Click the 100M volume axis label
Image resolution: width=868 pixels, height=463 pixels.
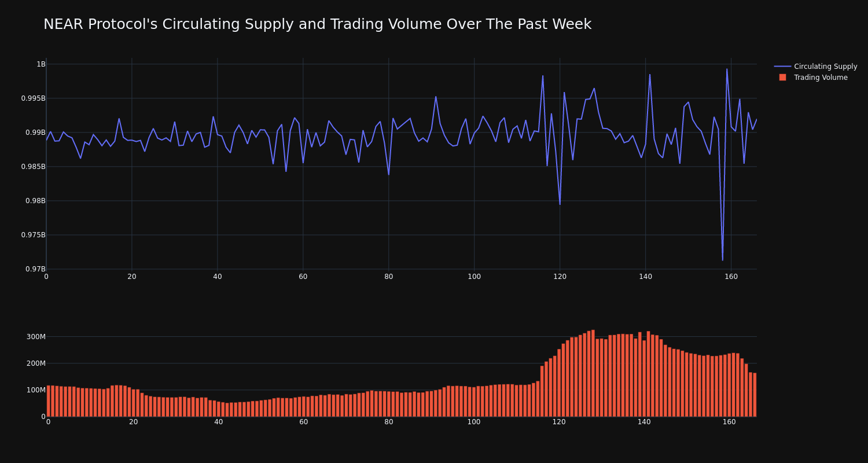click(36, 390)
